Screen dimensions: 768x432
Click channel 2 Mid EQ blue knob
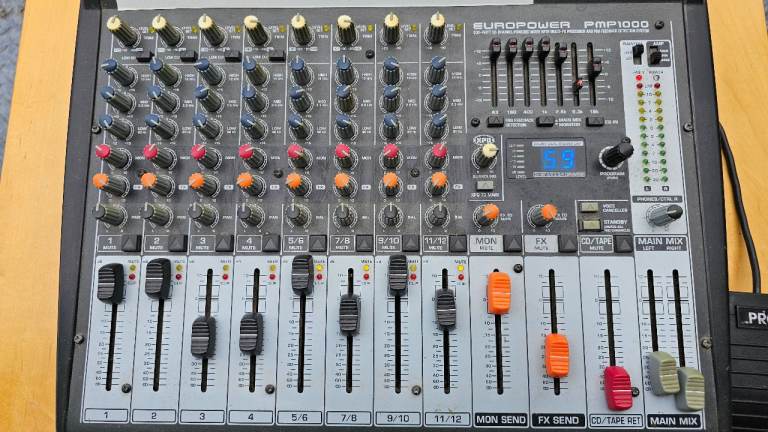pyautogui.click(x=164, y=98)
